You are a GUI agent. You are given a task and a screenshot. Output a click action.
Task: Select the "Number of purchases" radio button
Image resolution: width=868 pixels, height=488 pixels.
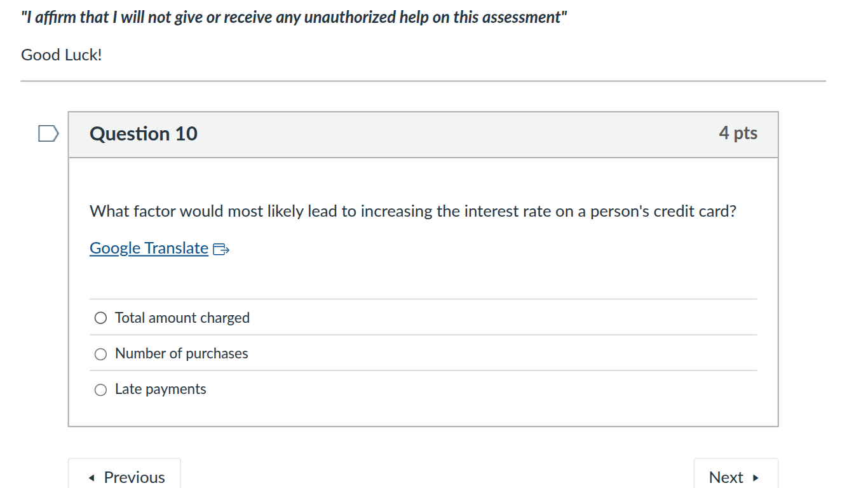(x=100, y=353)
